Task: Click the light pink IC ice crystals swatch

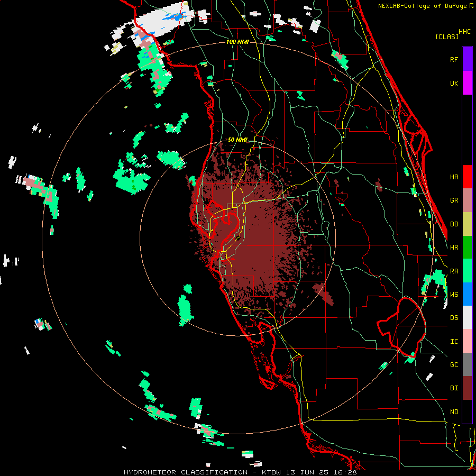Action: pyautogui.click(x=467, y=341)
